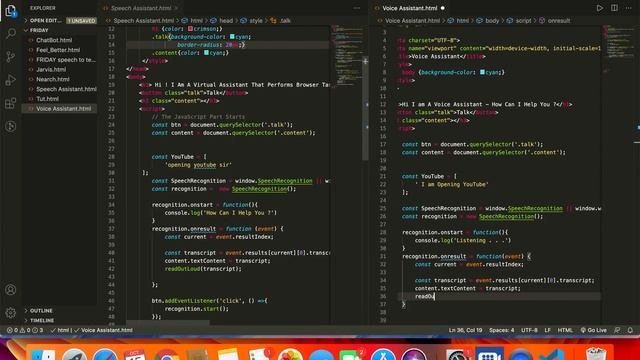This screenshot has height=360, width=640.
Task: Open cyan swatch on .talk background-color line
Action: pos(232,37)
